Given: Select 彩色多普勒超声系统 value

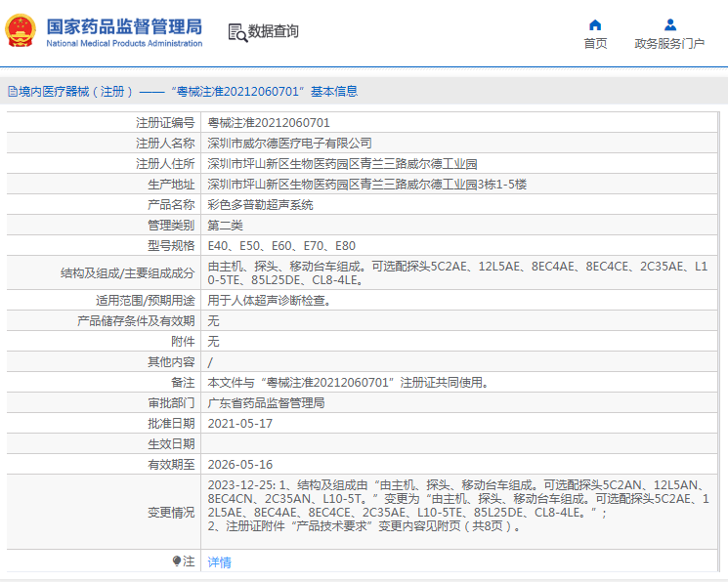Looking at the screenshot, I should pos(260,205).
